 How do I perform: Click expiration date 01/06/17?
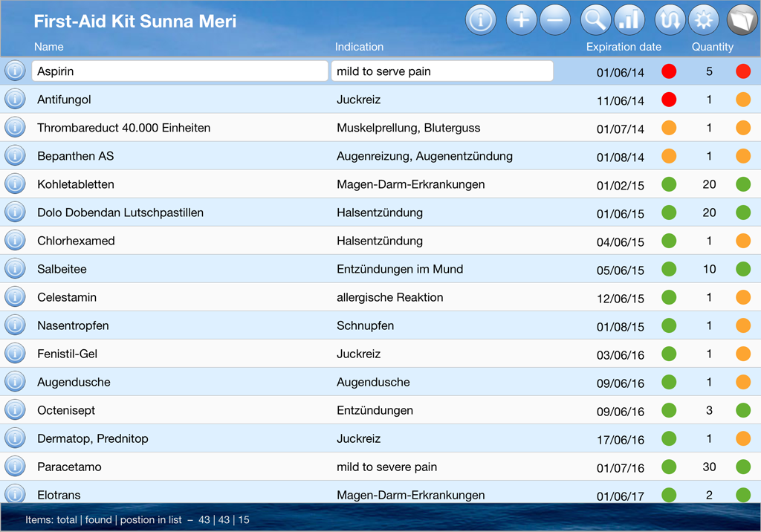click(621, 496)
